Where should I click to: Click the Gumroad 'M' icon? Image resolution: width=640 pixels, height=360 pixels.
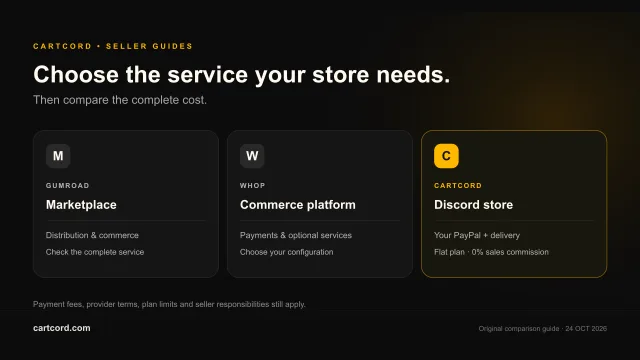(x=58, y=156)
